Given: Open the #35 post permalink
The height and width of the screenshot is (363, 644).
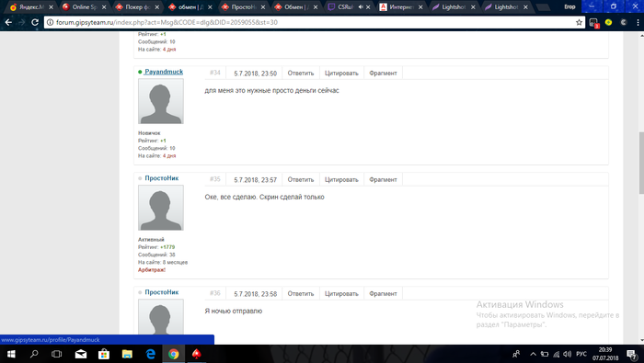Looking at the screenshot, I should tap(214, 179).
